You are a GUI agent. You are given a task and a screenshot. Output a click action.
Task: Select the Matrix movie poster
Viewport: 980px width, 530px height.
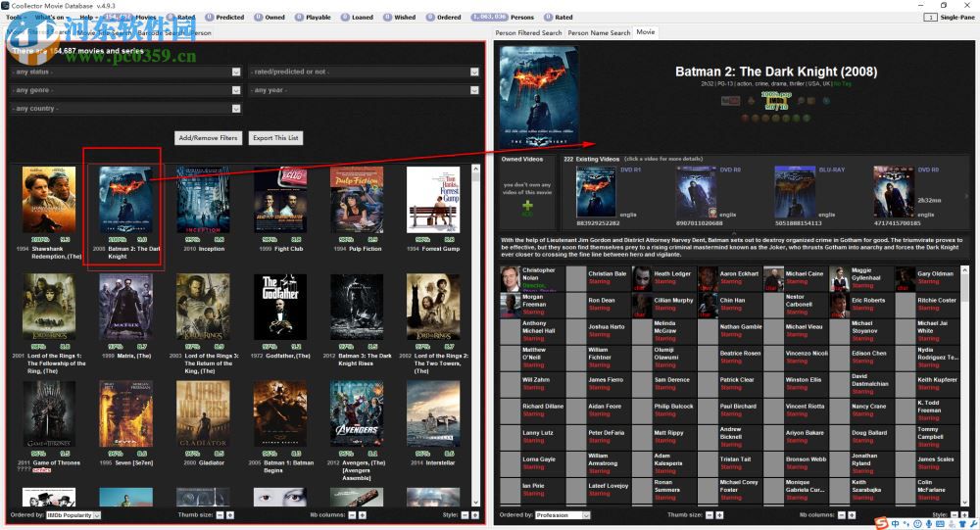[125, 307]
